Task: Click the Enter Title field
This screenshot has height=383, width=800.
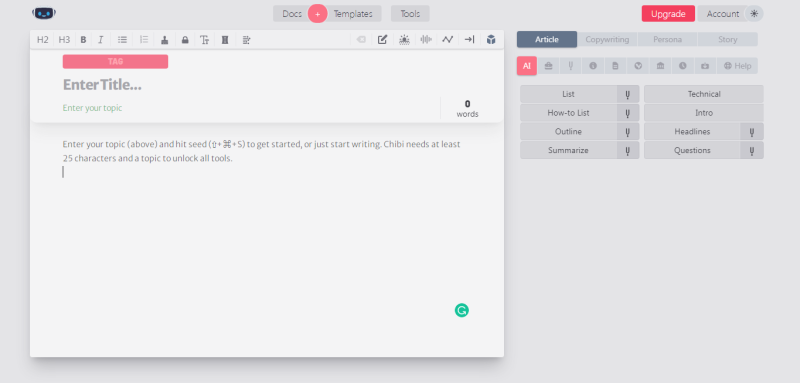Action: click(102, 85)
